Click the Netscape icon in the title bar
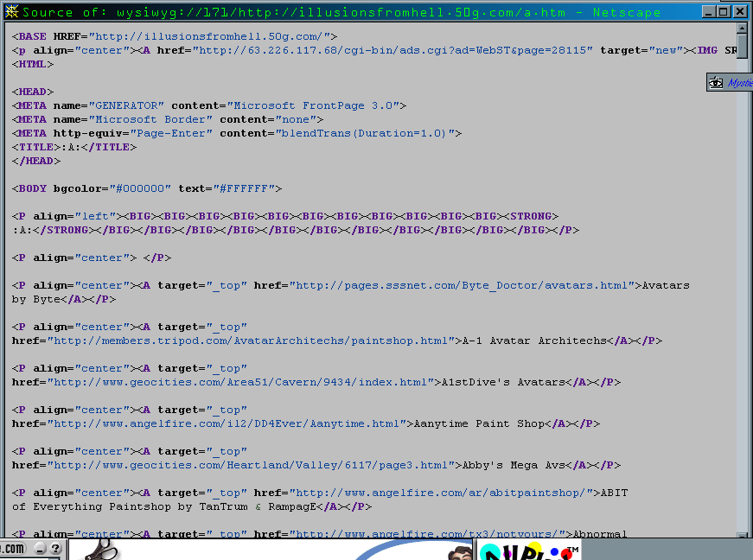This screenshot has height=560, width=753. click(11, 10)
